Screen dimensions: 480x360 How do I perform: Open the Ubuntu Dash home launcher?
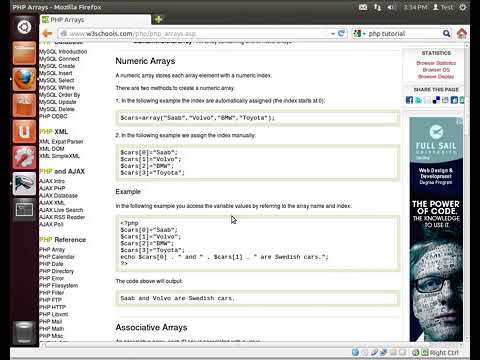point(24,27)
